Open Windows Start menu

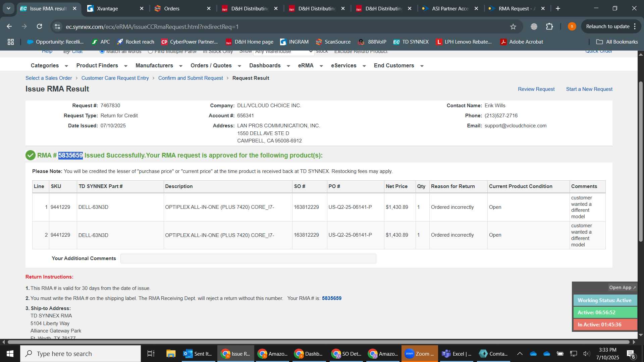coord(10,354)
